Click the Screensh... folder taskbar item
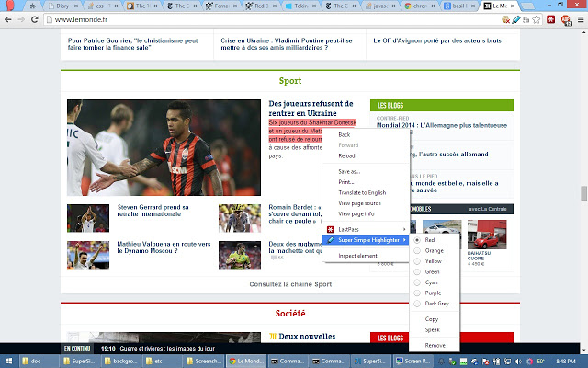 click(x=204, y=362)
